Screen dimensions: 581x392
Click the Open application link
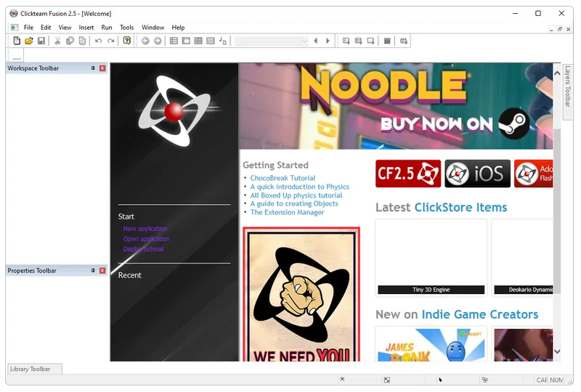pos(147,239)
